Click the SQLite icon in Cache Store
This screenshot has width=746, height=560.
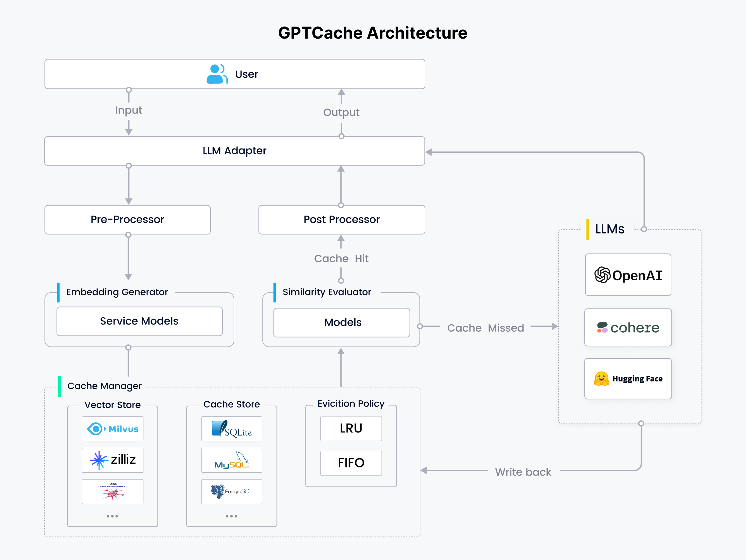click(231, 429)
